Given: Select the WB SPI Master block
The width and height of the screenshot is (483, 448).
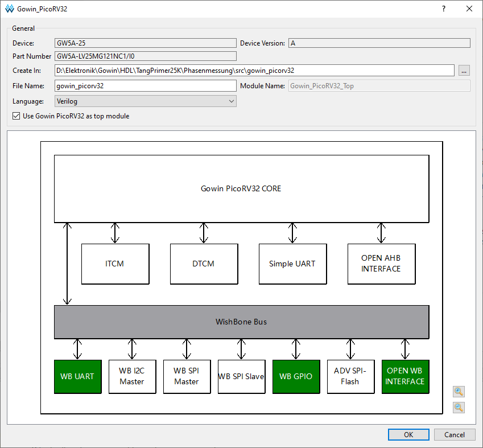Looking at the screenshot, I should 187,376.
